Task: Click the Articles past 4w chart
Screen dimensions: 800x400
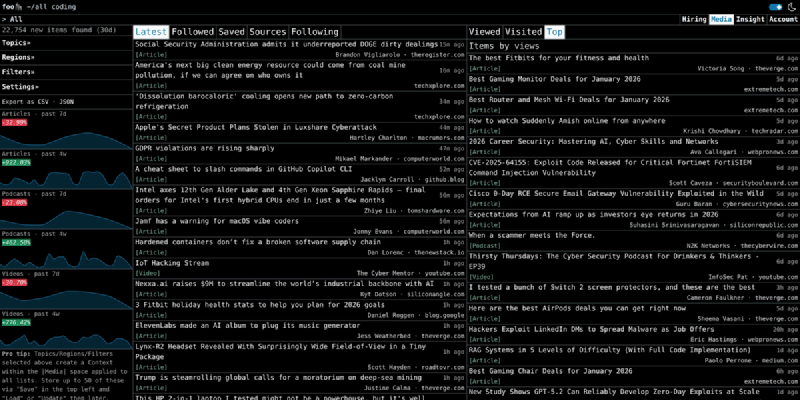Action: pos(64,178)
